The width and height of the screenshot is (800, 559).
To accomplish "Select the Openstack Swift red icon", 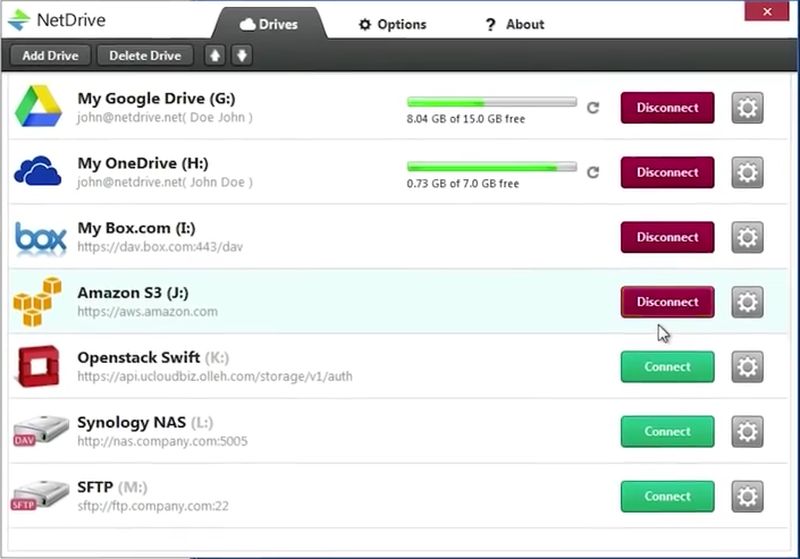I will coord(38,366).
